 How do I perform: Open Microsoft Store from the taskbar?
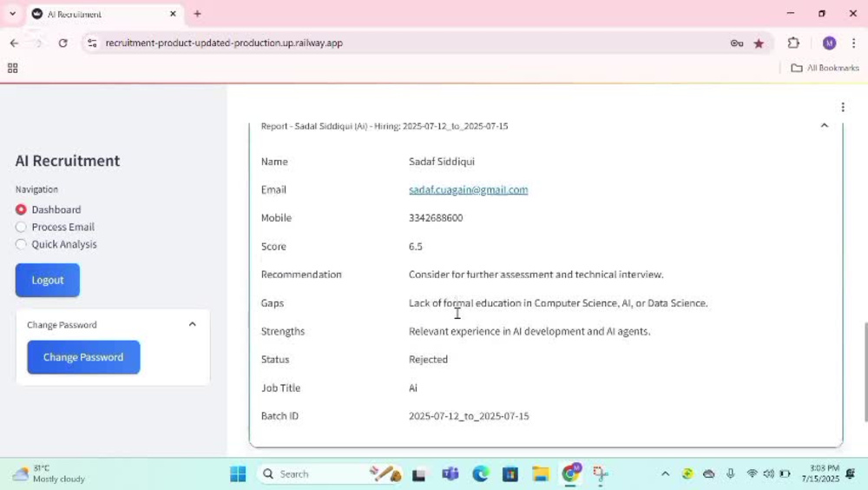[x=510, y=473]
